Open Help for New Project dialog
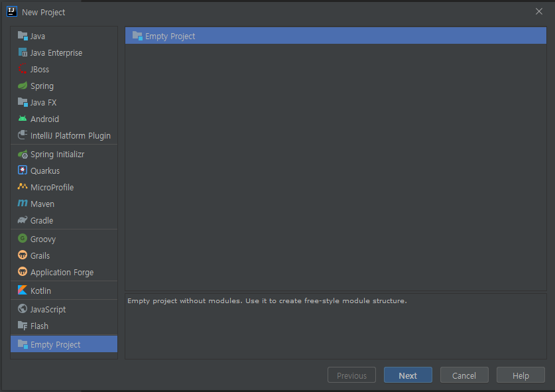Screen dimensions: 555x392 click(x=521, y=375)
